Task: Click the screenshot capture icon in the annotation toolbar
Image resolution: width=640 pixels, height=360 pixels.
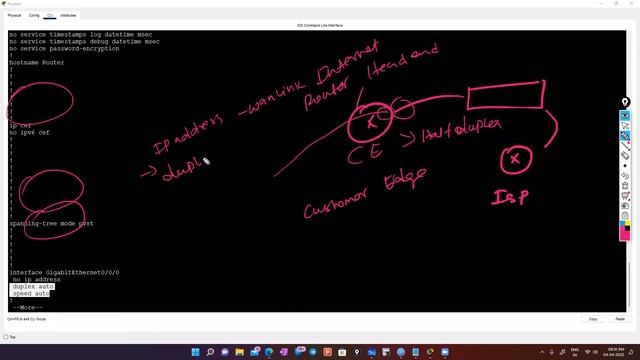Action: point(625,206)
